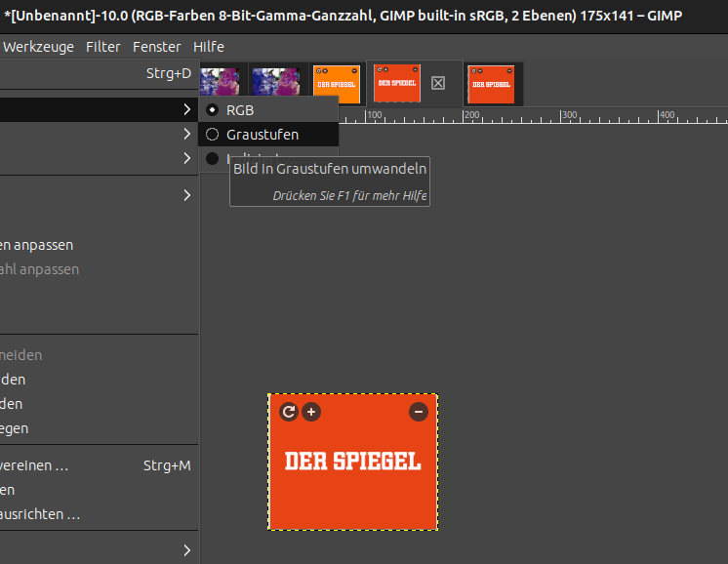The width and height of the screenshot is (728, 564).
Task: Click the circular refresh icon on the canvas image
Action: (288, 412)
